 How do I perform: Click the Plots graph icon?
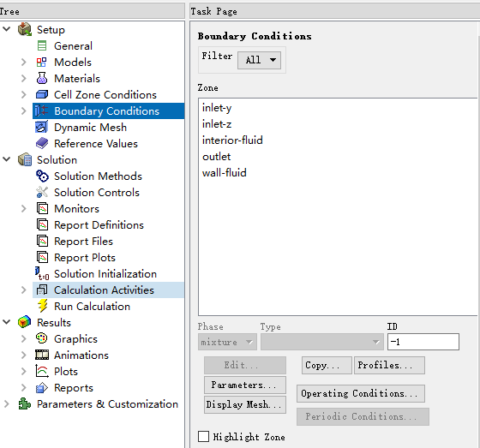click(x=42, y=371)
